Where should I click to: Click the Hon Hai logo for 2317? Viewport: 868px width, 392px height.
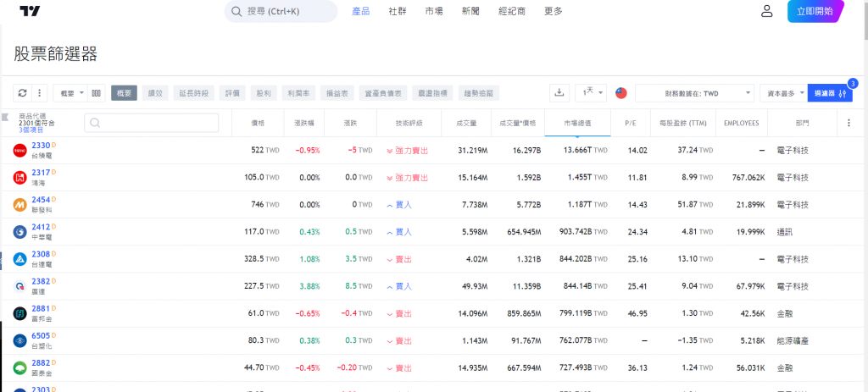(20, 178)
